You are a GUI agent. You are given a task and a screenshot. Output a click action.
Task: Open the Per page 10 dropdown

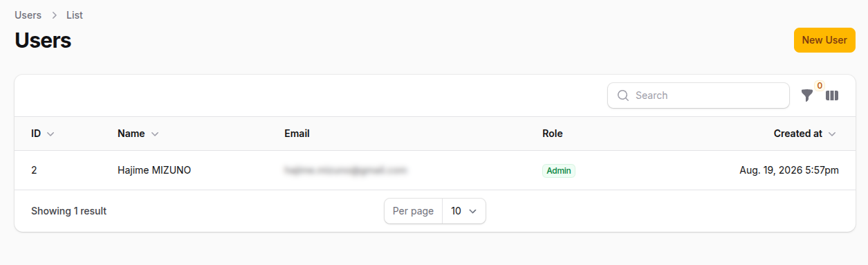(464, 211)
